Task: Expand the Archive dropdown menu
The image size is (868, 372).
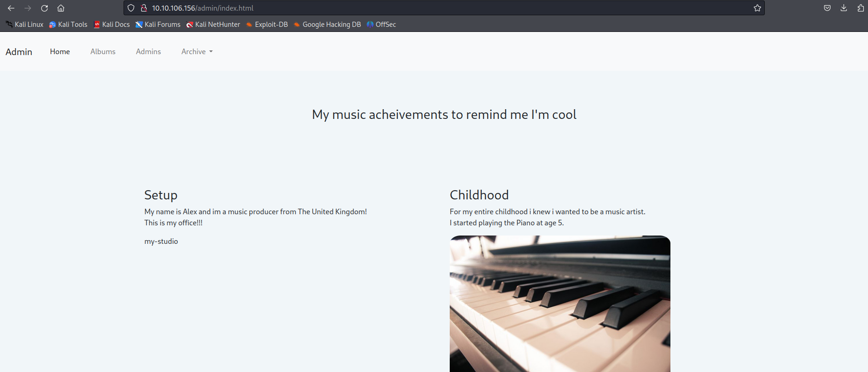Action: (x=197, y=52)
